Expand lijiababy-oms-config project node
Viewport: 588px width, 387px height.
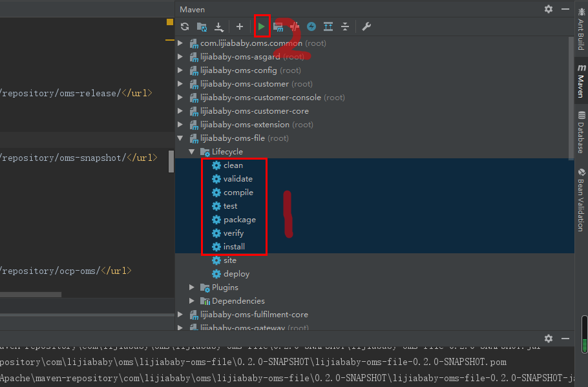pyautogui.click(x=180, y=70)
